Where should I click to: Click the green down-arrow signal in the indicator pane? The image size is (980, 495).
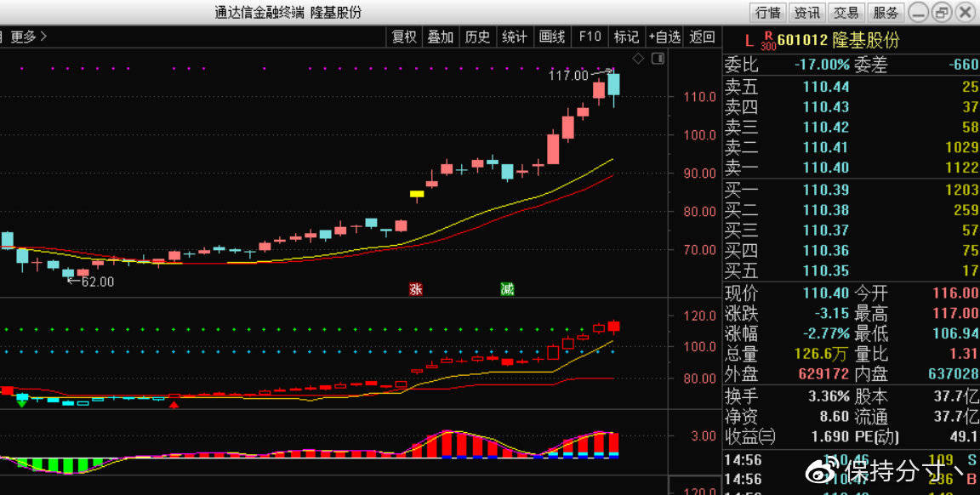[x=22, y=404]
